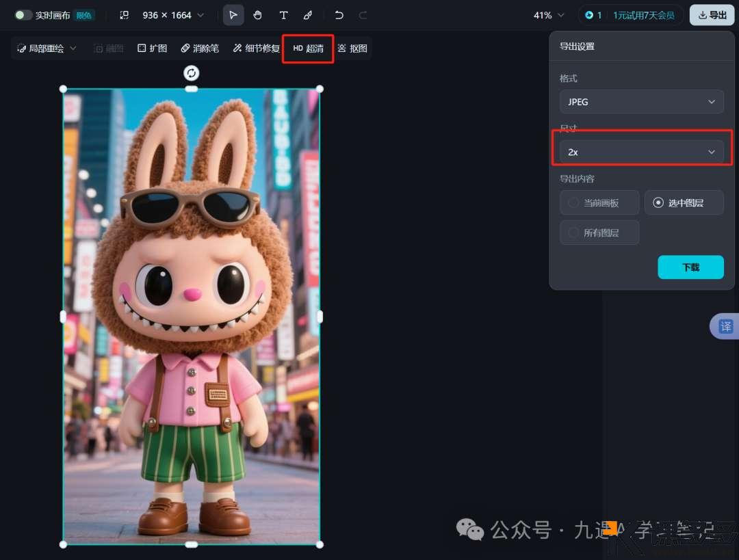Click the 导出 export button
This screenshot has height=560, width=739.
pos(712,15)
